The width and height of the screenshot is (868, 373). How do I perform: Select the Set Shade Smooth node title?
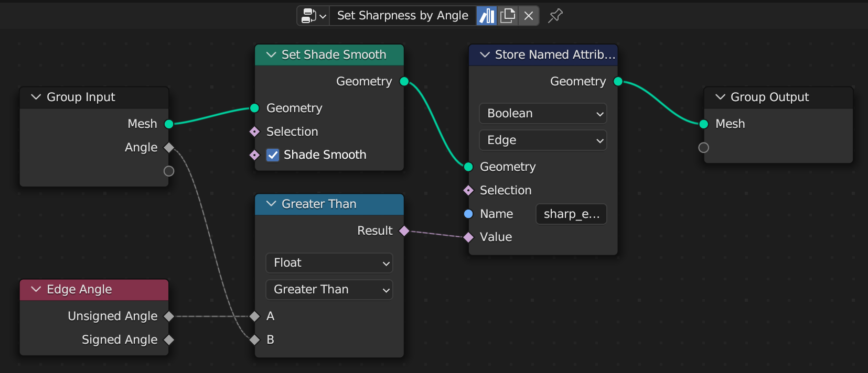[x=334, y=54]
